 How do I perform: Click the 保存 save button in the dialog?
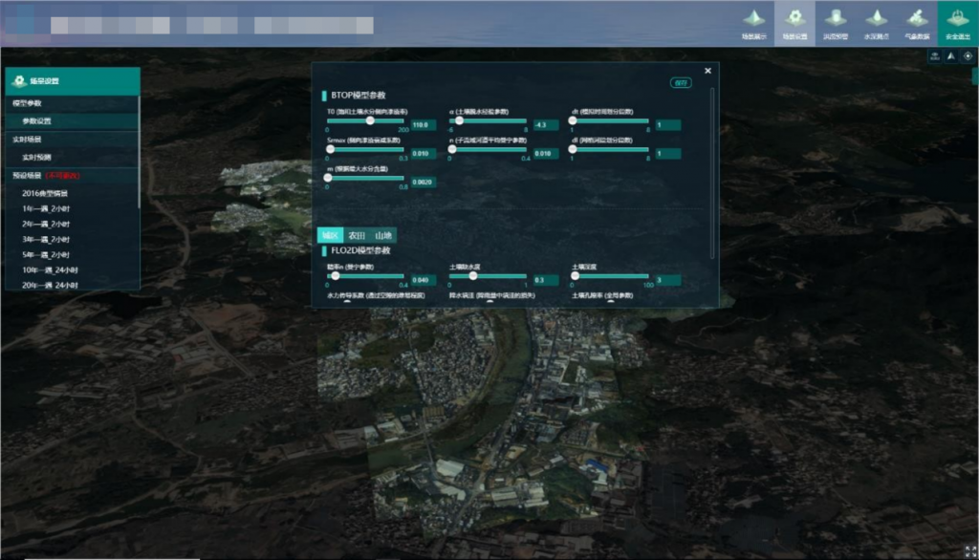tap(681, 82)
